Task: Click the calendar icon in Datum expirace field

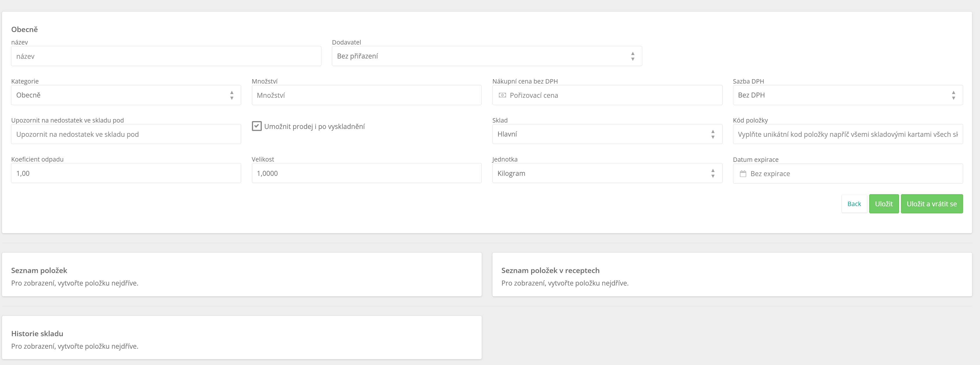Action: pos(743,173)
